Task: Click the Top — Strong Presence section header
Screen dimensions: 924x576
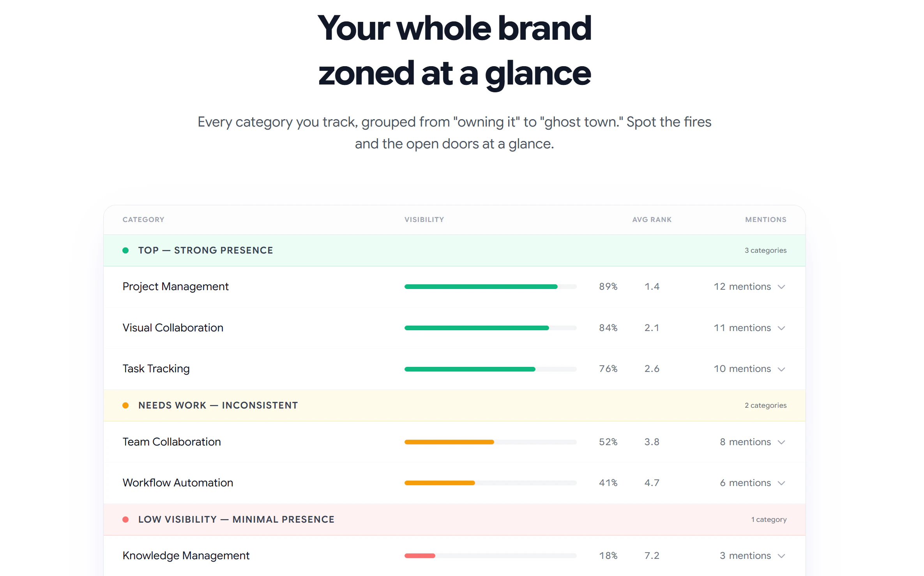Action: (x=205, y=250)
